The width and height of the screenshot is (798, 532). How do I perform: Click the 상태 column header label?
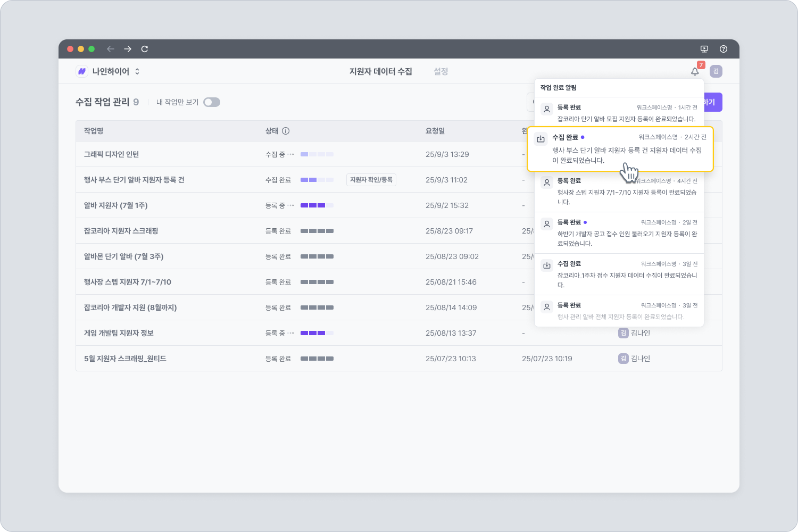tap(272, 131)
